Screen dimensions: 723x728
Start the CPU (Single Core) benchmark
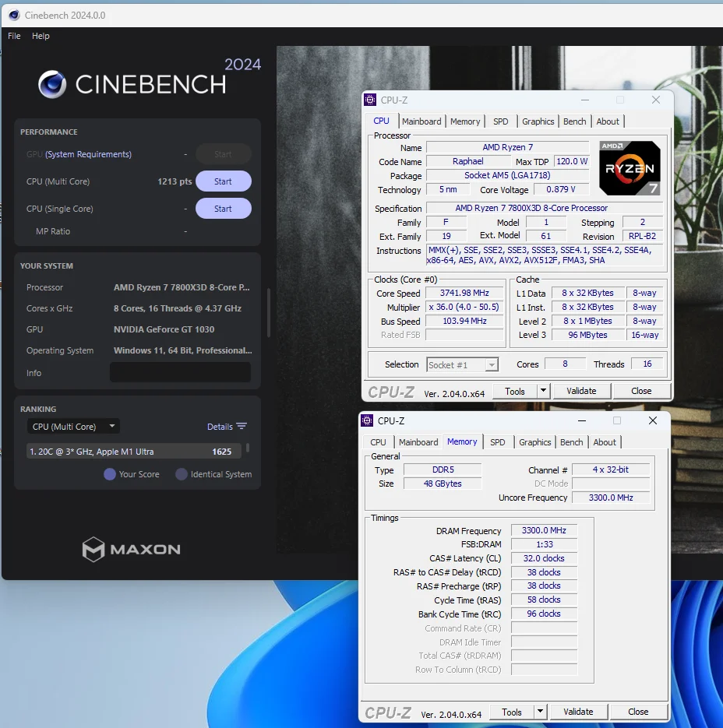point(224,209)
